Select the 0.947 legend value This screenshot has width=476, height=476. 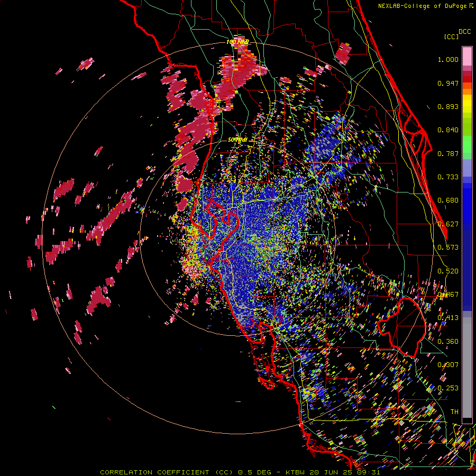448,83
